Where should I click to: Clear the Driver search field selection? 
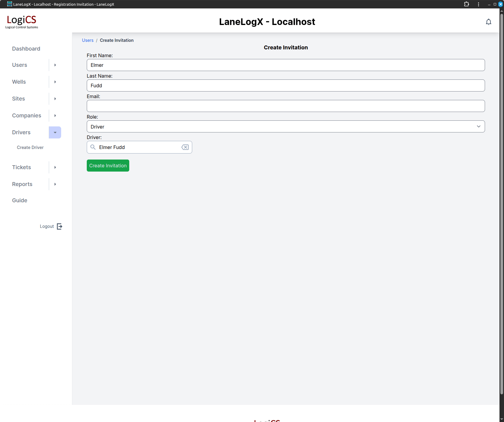tap(185, 147)
